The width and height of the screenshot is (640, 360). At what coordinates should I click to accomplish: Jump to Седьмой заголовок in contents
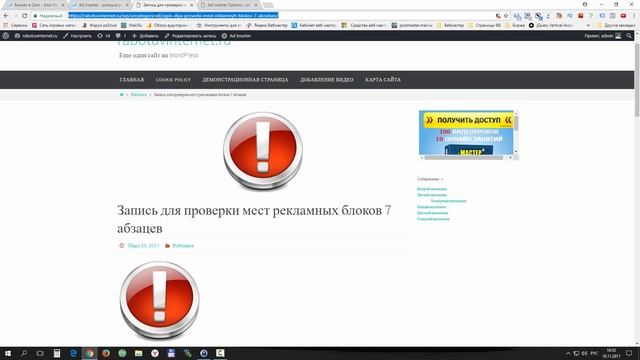(x=433, y=219)
